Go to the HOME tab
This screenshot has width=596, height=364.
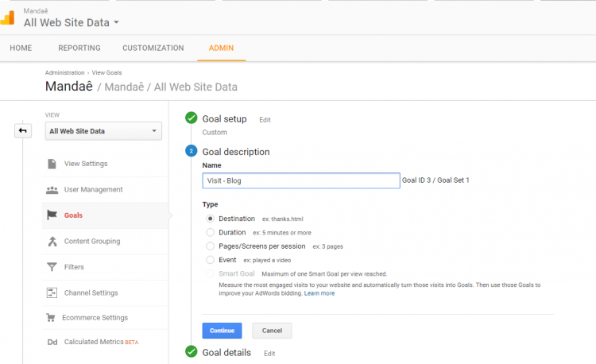pyautogui.click(x=21, y=48)
